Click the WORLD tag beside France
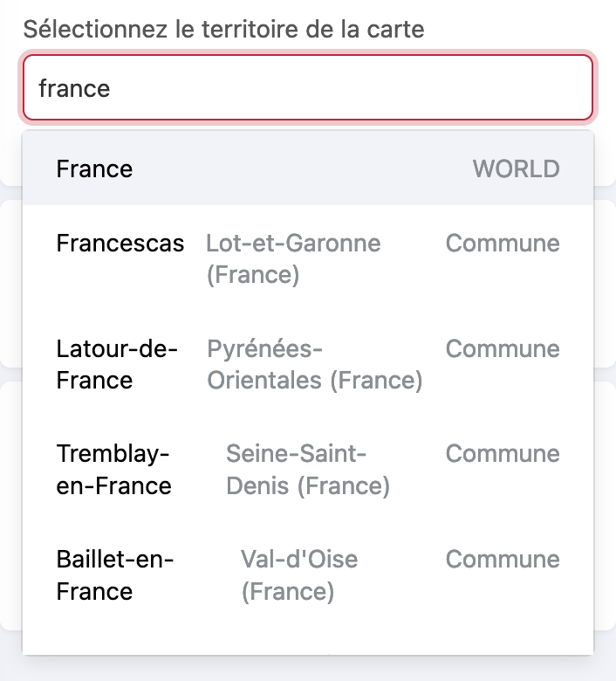The width and height of the screenshot is (616, 681). point(516,169)
